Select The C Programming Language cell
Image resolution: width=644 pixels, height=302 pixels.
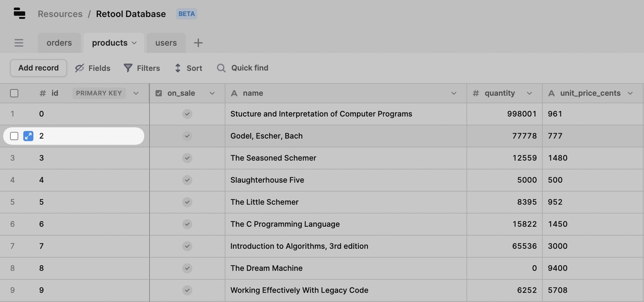[x=346, y=224]
